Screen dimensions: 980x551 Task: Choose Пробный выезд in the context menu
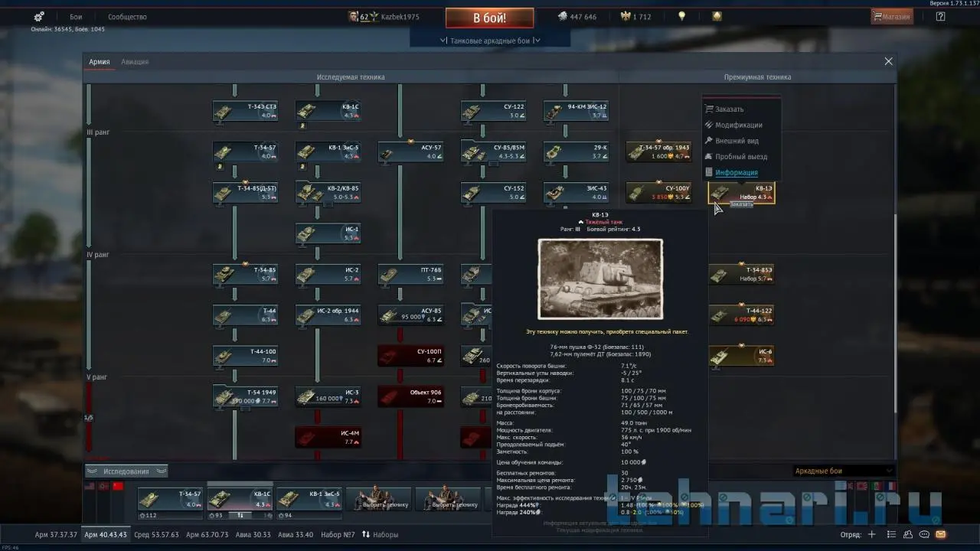[x=741, y=157]
